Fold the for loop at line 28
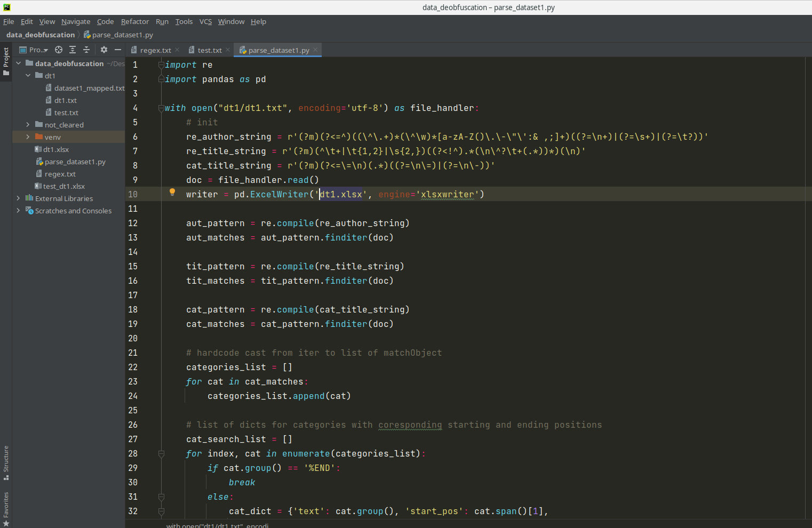 (x=161, y=454)
